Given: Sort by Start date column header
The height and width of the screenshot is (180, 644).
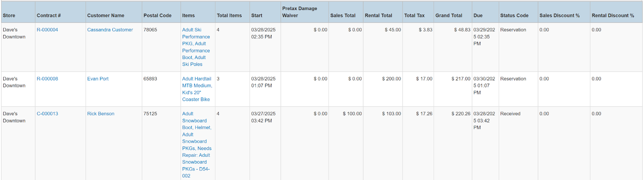Looking at the screenshot, I should pos(256,16).
